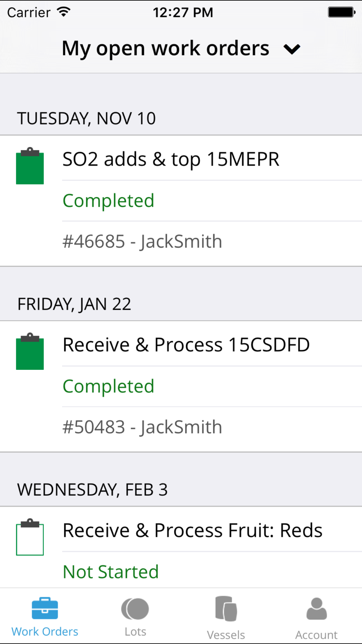Open work order 'Receive & Process 15CSDFD'
362x644 pixels.
click(x=186, y=345)
